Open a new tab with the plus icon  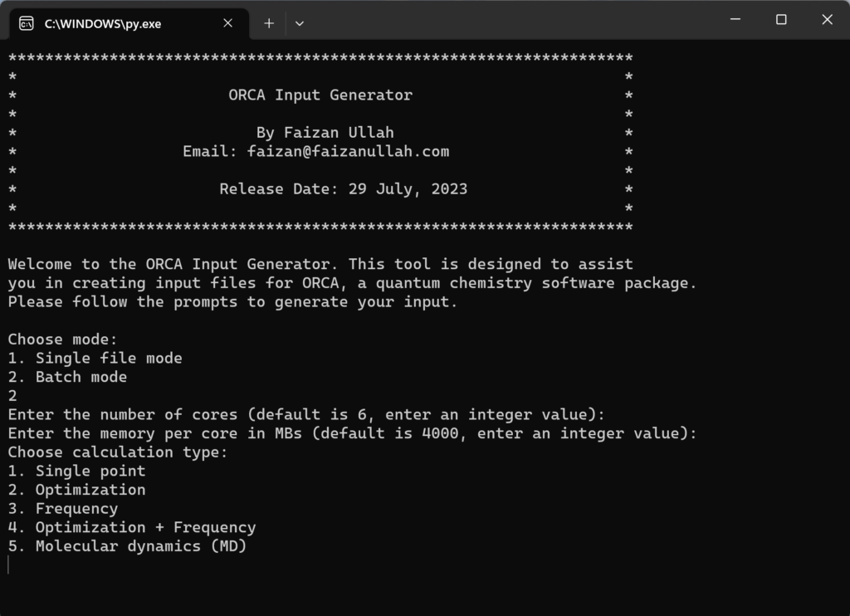coord(268,23)
